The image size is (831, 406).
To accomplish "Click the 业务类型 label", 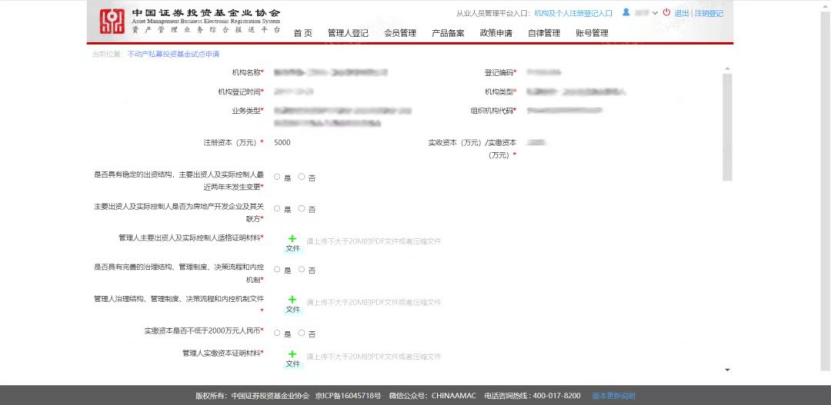I will pyautogui.click(x=246, y=111).
